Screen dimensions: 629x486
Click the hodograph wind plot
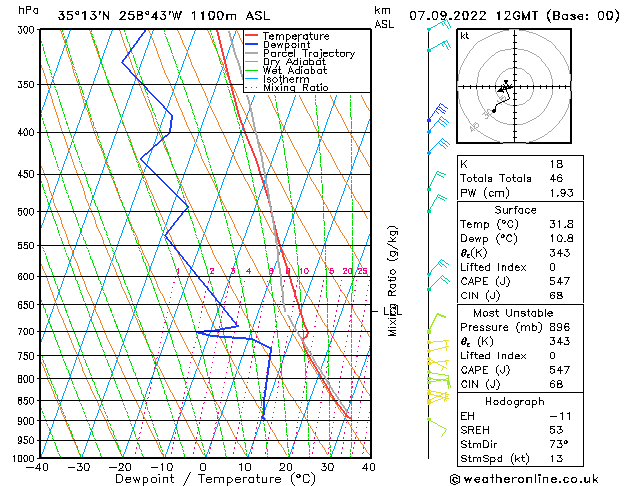(514, 86)
